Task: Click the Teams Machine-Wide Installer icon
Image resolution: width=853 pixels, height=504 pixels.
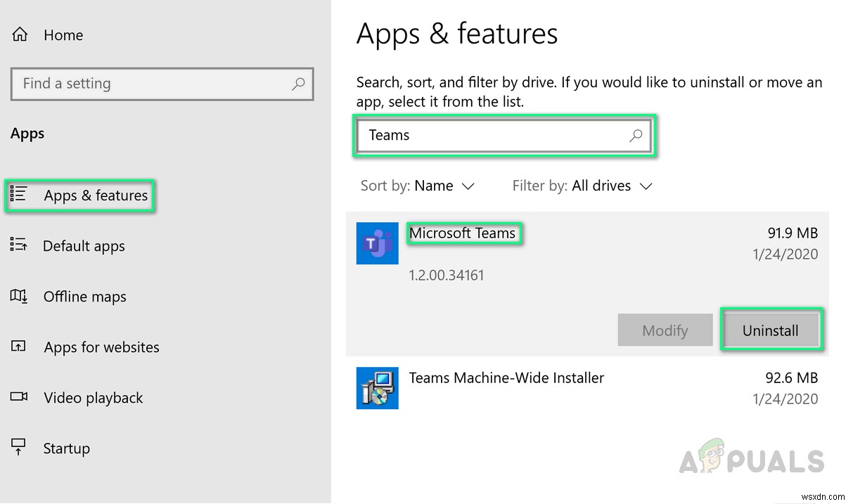Action: 377,388
